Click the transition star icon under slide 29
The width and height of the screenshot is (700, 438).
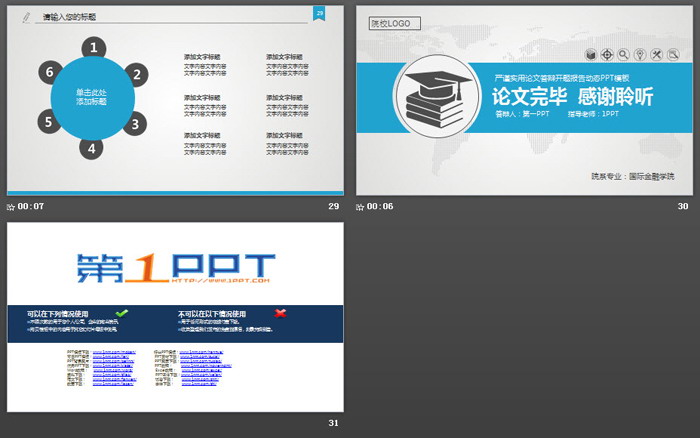coord(11,207)
